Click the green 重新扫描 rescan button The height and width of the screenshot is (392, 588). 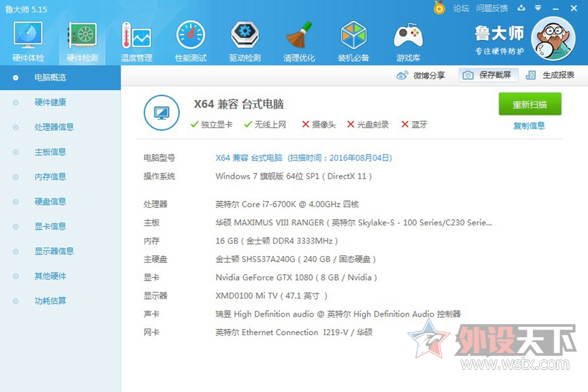[530, 104]
